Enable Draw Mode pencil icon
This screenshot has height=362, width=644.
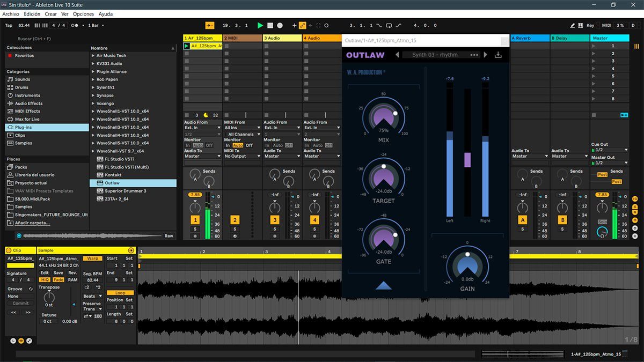[x=573, y=25]
